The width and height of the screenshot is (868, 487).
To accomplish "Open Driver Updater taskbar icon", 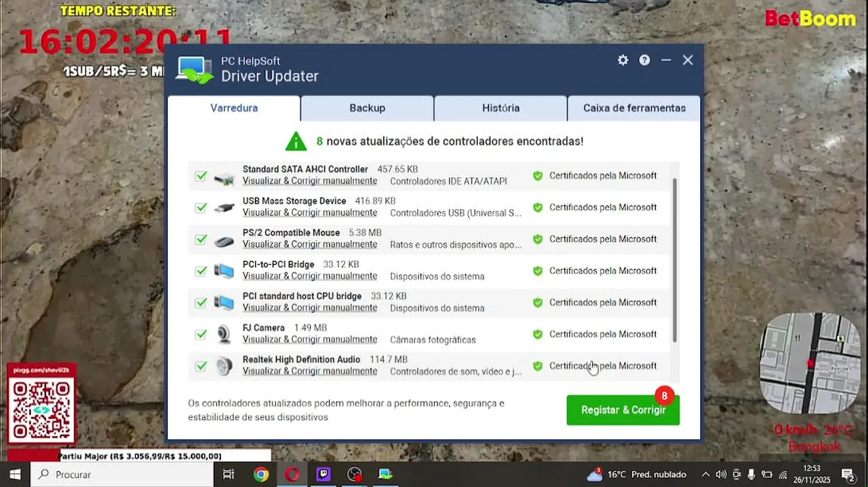I will 385,474.
